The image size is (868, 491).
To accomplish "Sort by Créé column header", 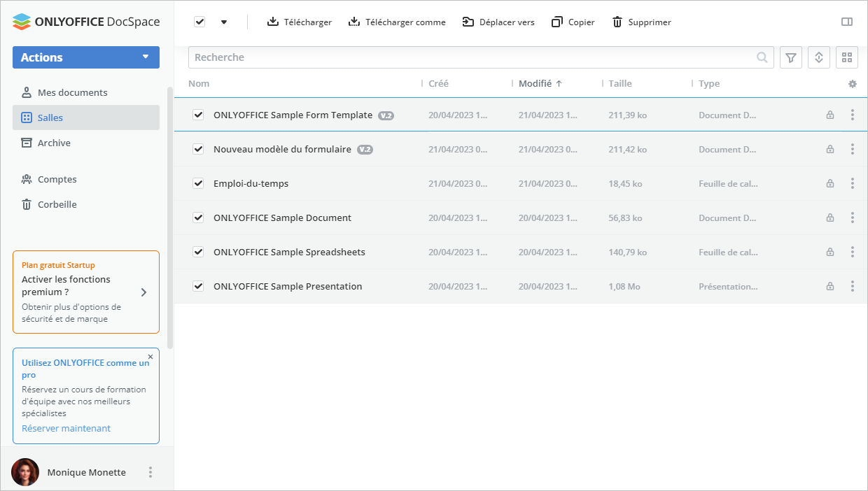I will click(x=438, y=83).
